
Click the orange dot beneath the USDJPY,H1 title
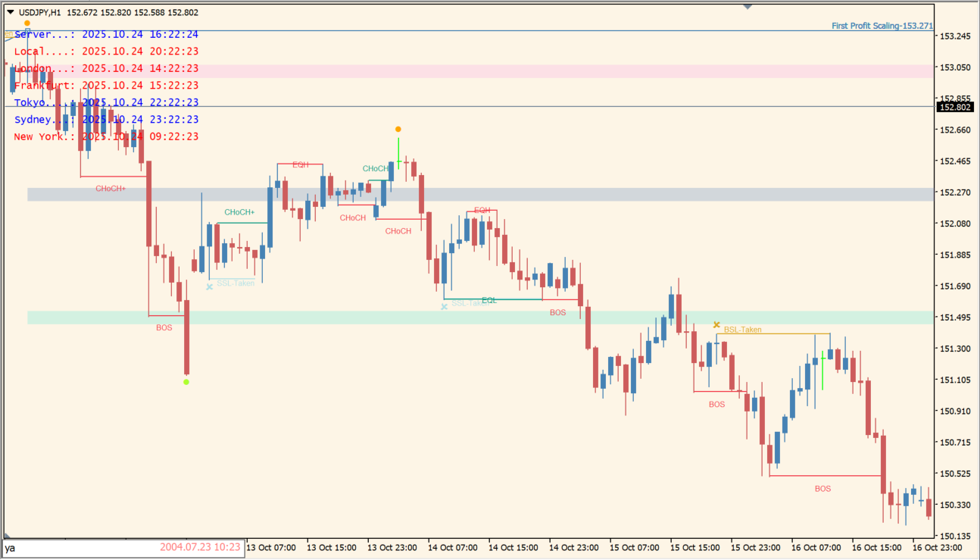tap(27, 23)
